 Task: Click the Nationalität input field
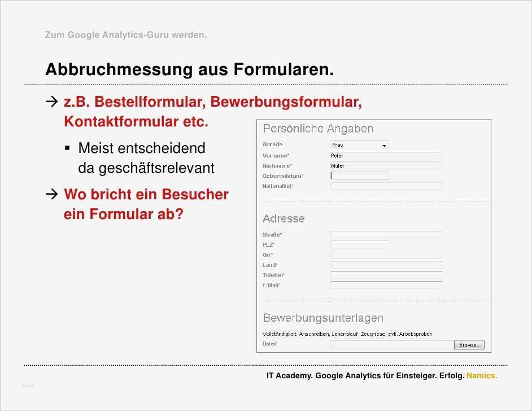[x=386, y=186]
